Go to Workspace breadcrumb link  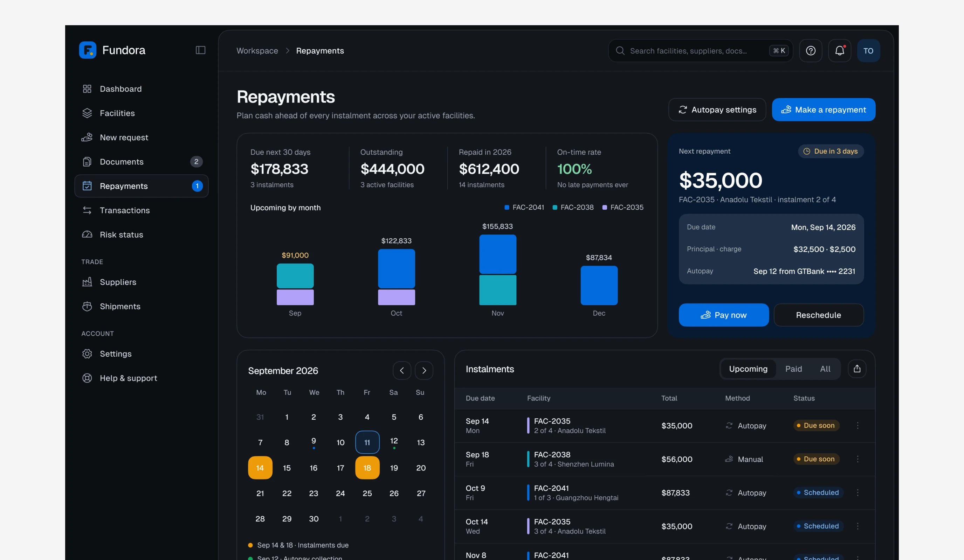[x=257, y=51]
